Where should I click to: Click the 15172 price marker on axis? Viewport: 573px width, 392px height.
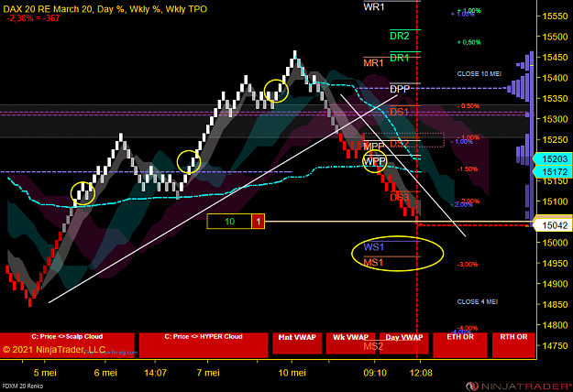pyautogui.click(x=552, y=171)
